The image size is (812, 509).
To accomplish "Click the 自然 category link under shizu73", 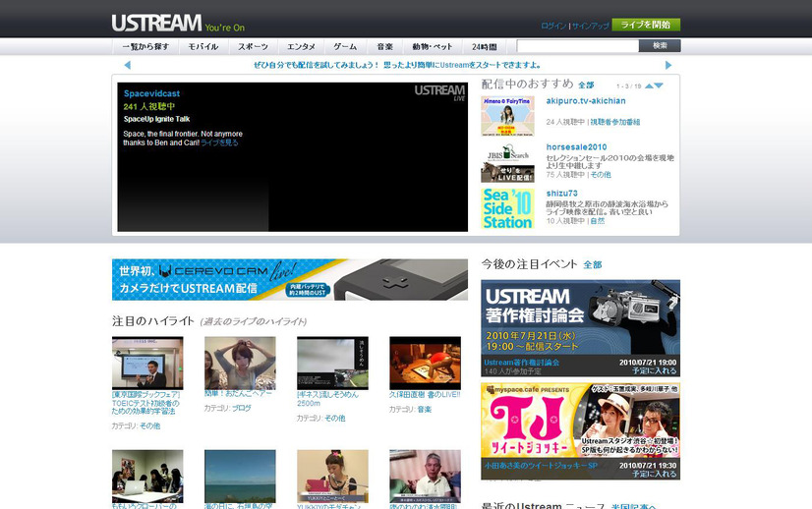I will click(598, 221).
